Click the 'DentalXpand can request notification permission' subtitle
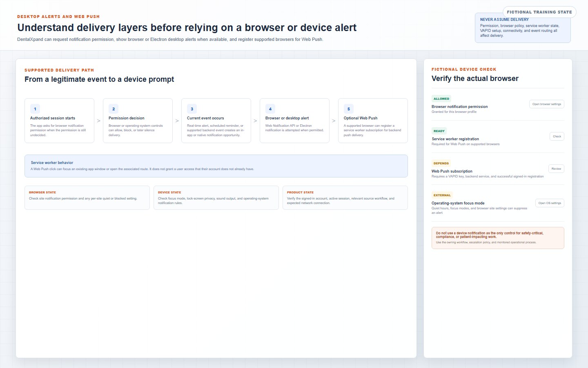Screen dimensions: 588x368 tap(170, 40)
